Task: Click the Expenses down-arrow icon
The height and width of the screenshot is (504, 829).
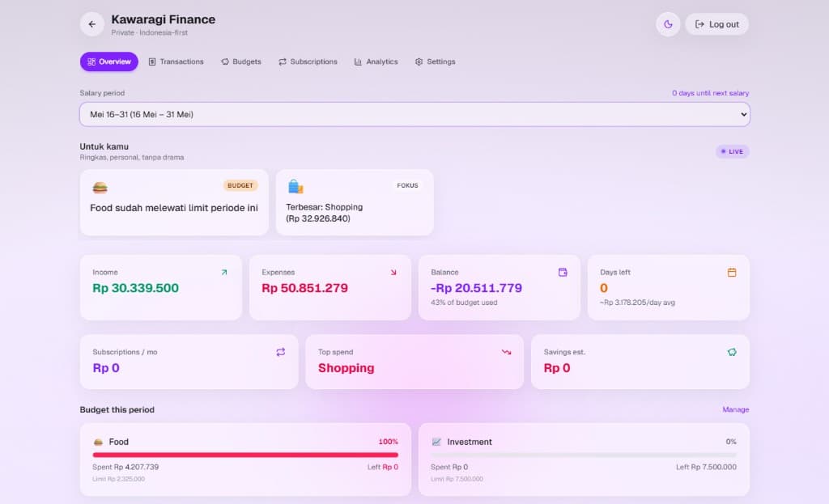Action: coord(393,273)
